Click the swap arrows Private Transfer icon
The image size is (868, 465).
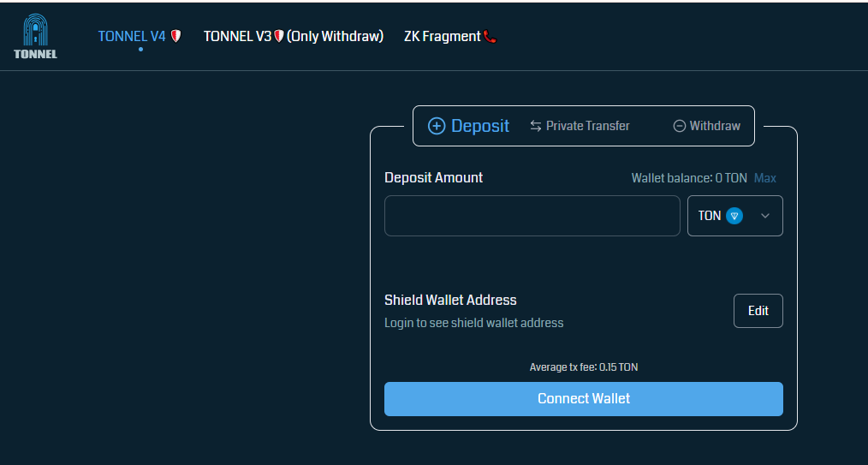coord(535,126)
